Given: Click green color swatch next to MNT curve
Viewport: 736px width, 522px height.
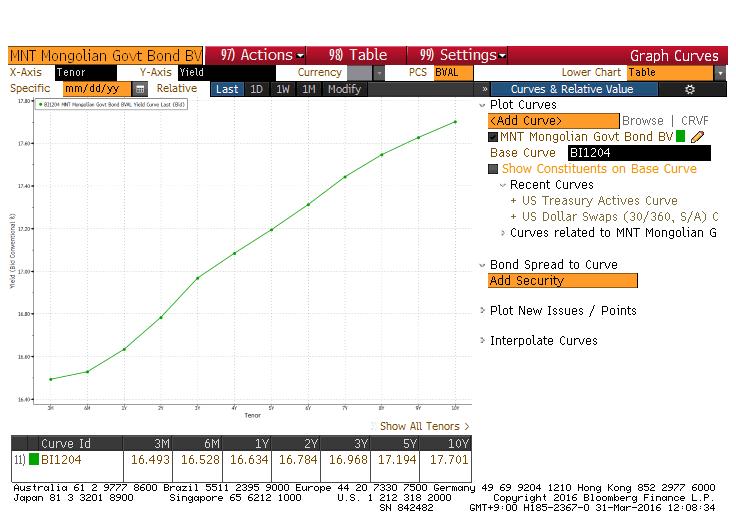Looking at the screenshot, I should (680, 137).
